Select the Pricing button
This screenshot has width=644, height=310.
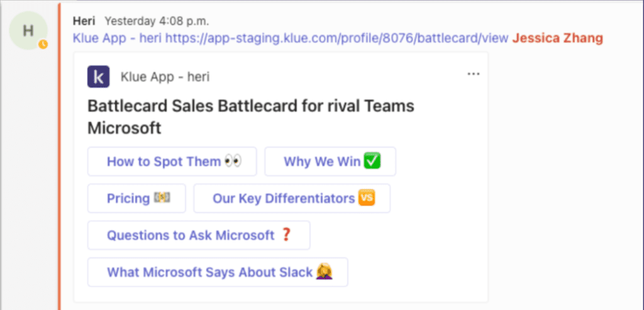pos(136,198)
